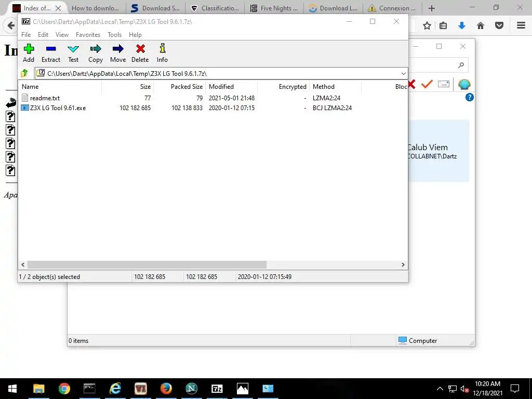Open the Firefox downloads arrow

click(x=462, y=25)
